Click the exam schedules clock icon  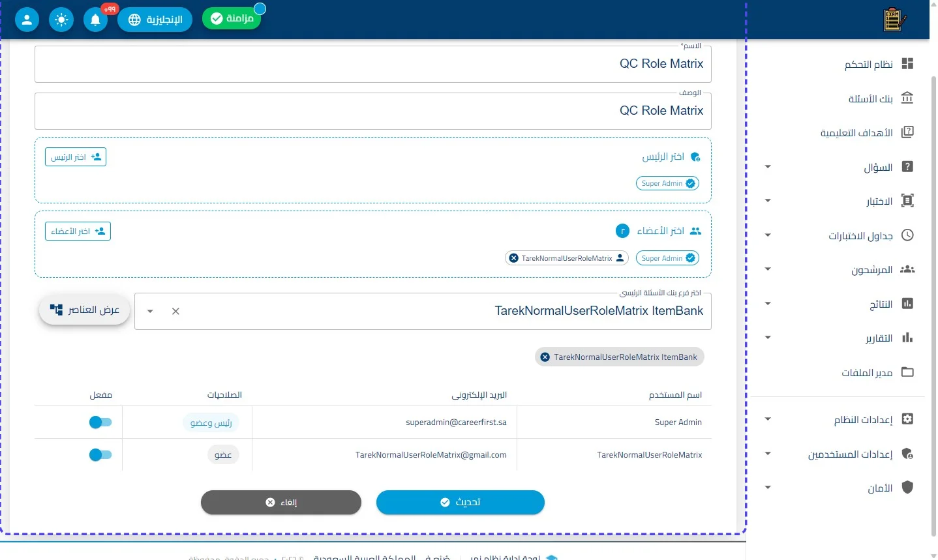pyautogui.click(x=907, y=235)
